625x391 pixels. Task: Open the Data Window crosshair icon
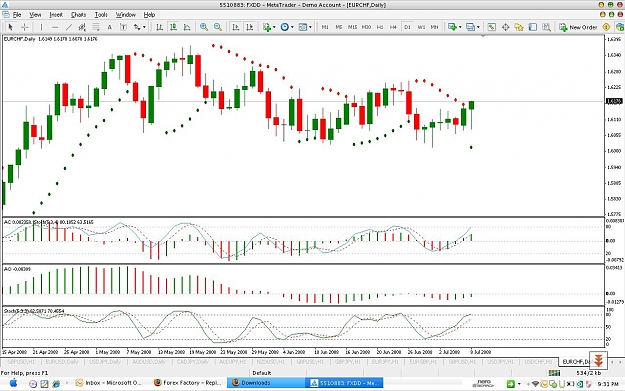tap(505, 27)
